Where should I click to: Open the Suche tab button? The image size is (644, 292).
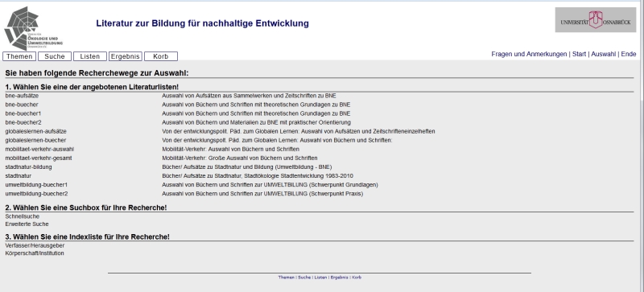tap(55, 56)
